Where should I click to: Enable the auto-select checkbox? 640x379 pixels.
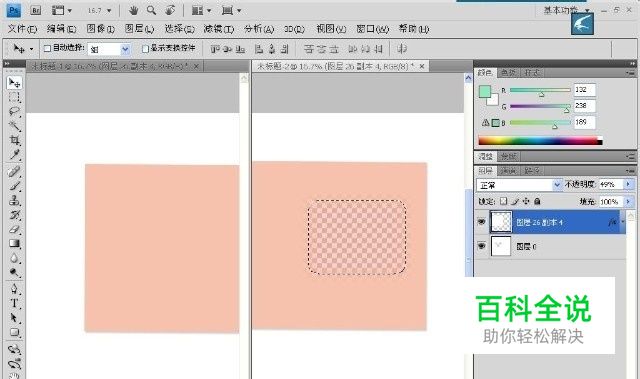pyautogui.click(x=47, y=49)
